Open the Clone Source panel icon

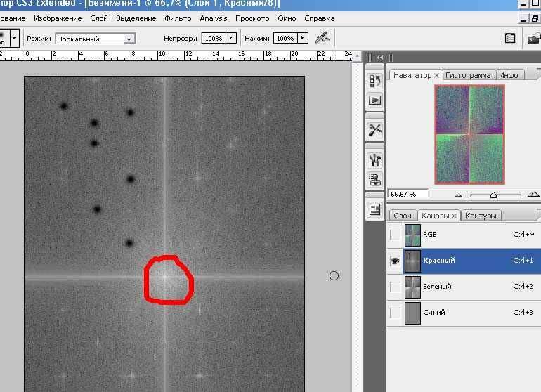pos(375,179)
